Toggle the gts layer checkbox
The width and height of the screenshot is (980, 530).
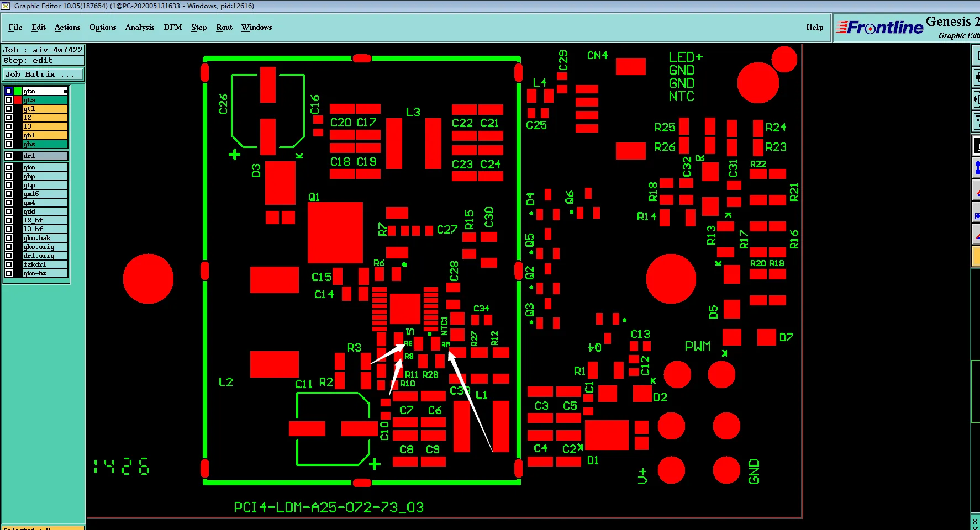pos(9,100)
